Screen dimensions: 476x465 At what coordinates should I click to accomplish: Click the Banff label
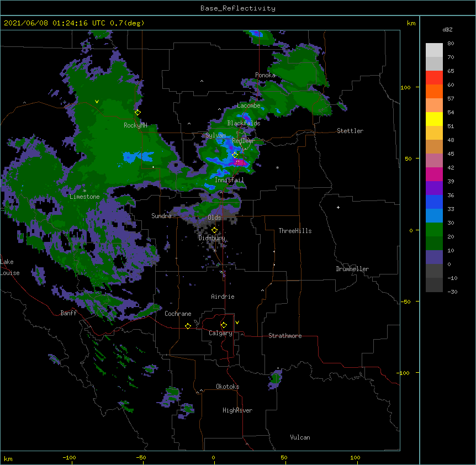(68, 313)
